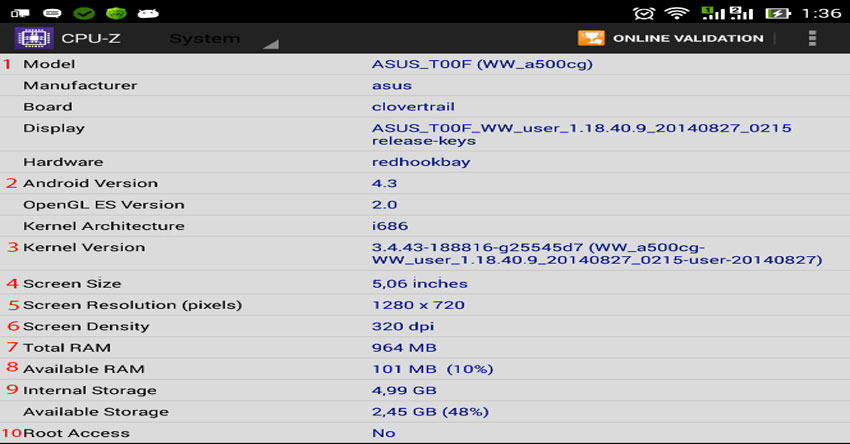The height and width of the screenshot is (444, 850).
Task: Start ONLINE VALIDATION
Action: [688, 38]
